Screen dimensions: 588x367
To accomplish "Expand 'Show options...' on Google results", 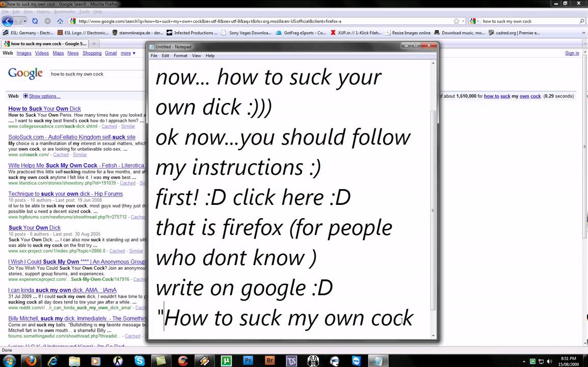I will pyautogui.click(x=44, y=96).
